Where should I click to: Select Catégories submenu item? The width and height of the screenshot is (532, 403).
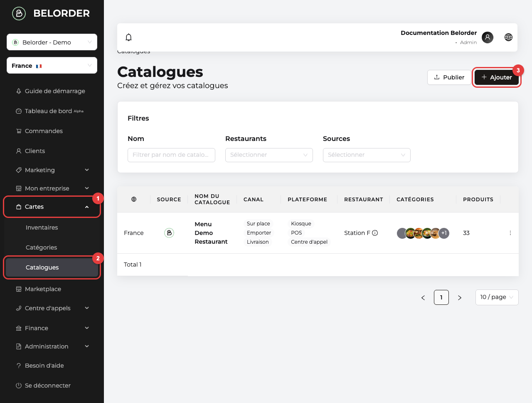click(x=41, y=247)
